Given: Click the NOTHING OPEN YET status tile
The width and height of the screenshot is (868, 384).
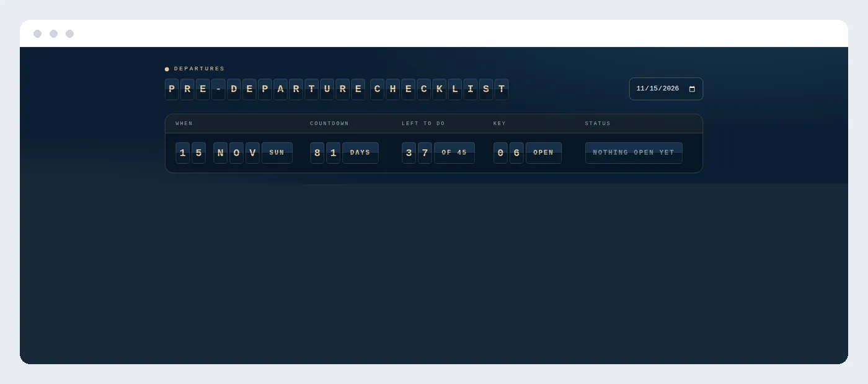Looking at the screenshot, I should (x=634, y=153).
